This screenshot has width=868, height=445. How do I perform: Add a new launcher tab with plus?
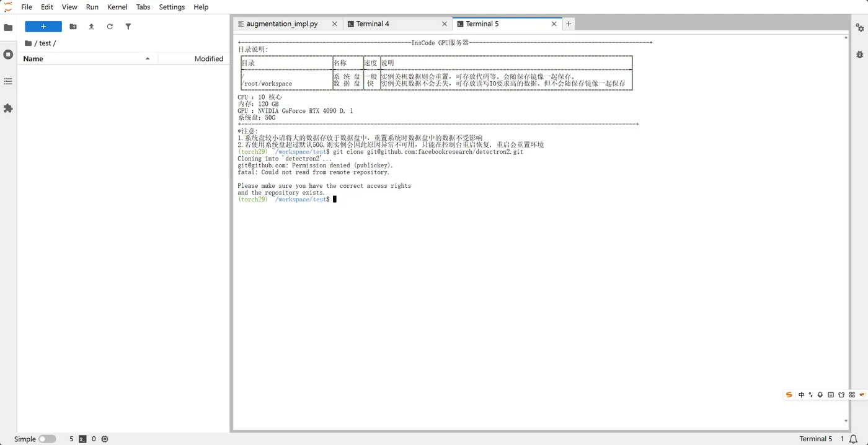pyautogui.click(x=569, y=24)
